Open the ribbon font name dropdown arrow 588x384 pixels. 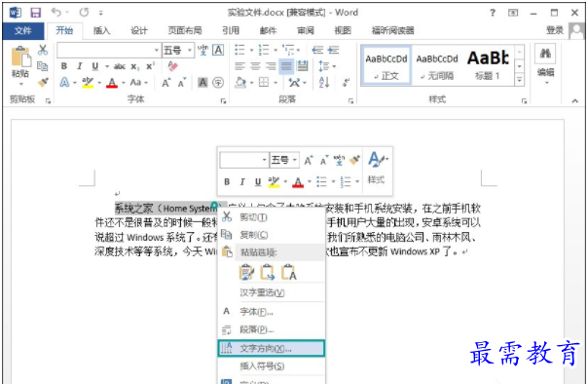[157, 50]
